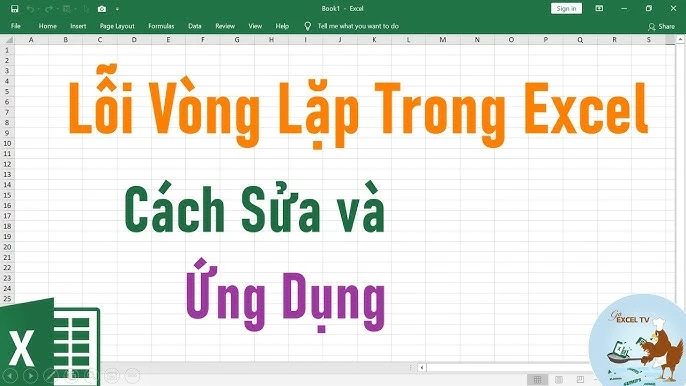Click the 'Tell me what you want to do' box
The width and height of the screenshot is (686, 386).
(x=358, y=26)
